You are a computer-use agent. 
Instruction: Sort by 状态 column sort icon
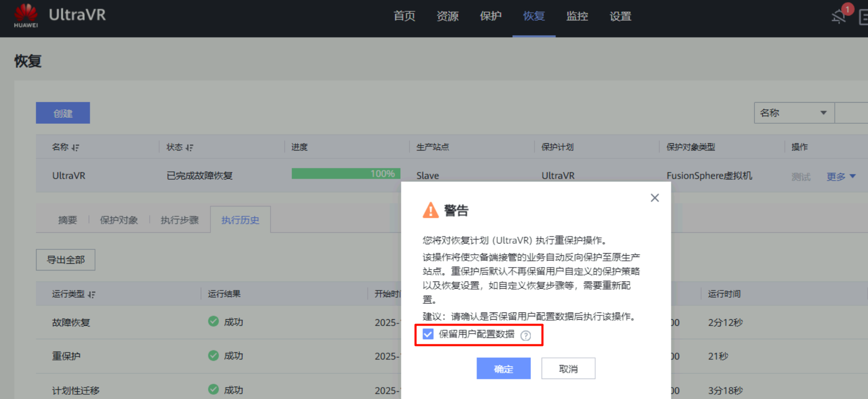[189, 148]
